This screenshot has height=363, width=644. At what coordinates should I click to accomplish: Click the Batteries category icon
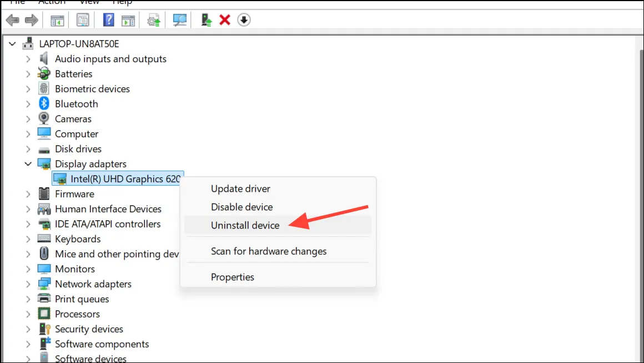click(43, 73)
